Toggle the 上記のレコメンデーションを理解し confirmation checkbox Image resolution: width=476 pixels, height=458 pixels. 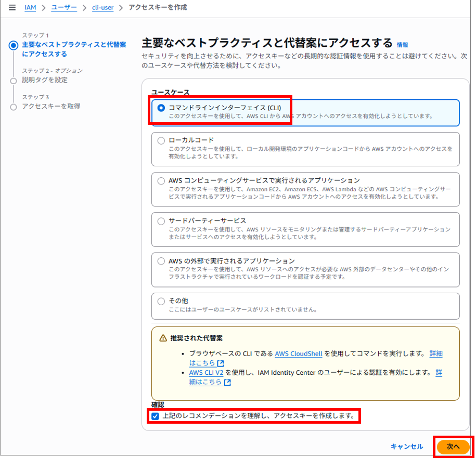click(155, 416)
